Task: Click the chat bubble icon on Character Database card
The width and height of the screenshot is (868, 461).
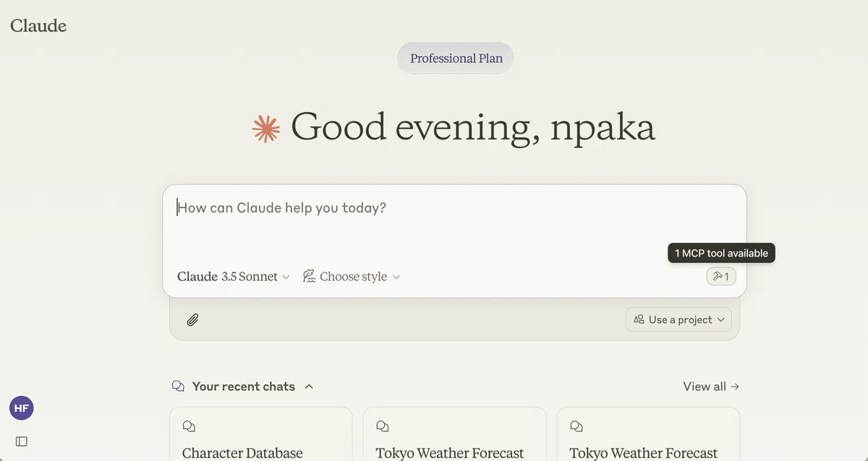Action: [x=189, y=426]
